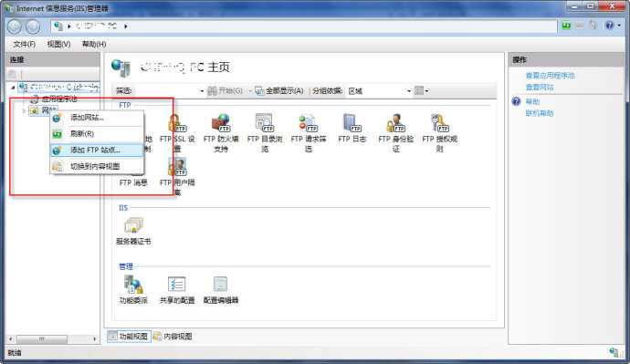Click the forward navigation arrow button

coord(33,26)
